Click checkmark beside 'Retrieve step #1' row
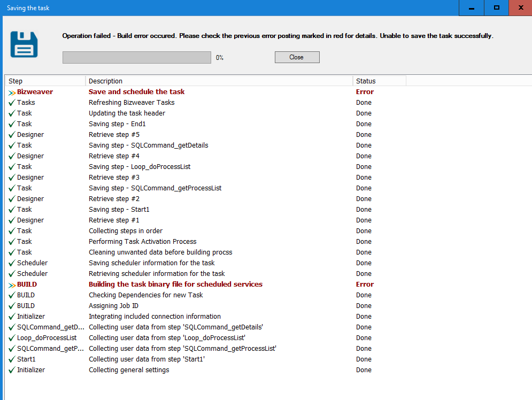The height and width of the screenshot is (400, 532). [x=12, y=220]
